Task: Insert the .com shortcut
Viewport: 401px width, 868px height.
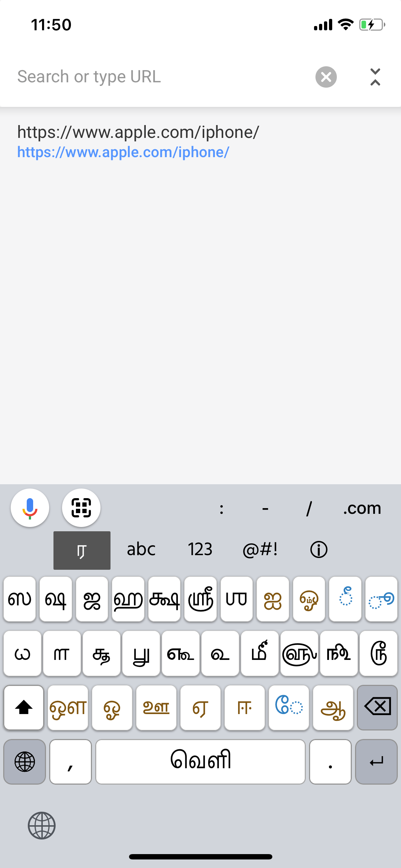Action: 362,508
